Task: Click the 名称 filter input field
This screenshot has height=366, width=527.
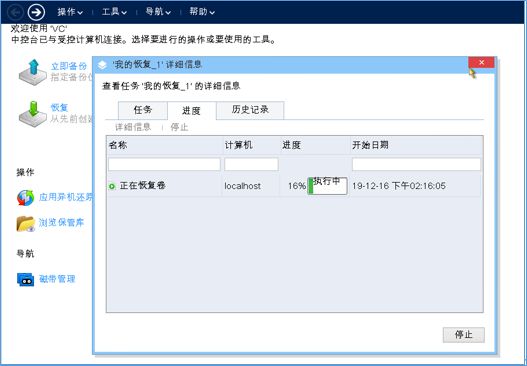Action: point(164,164)
